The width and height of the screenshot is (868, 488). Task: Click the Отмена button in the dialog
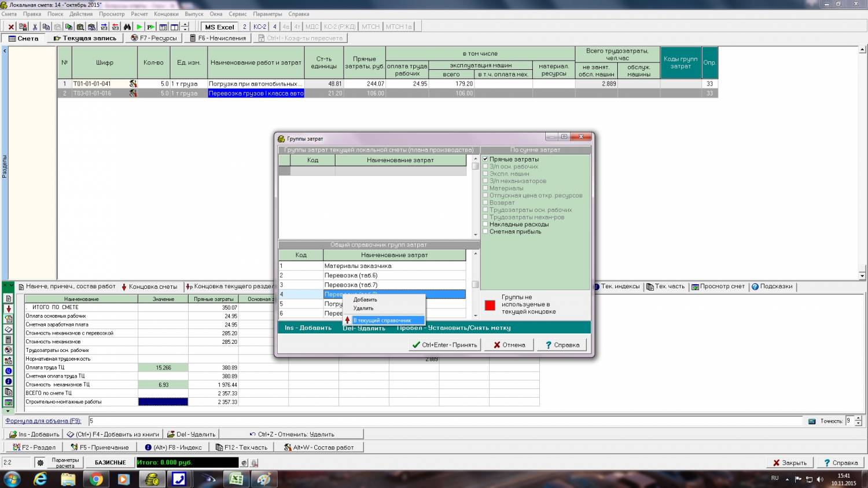click(x=509, y=345)
